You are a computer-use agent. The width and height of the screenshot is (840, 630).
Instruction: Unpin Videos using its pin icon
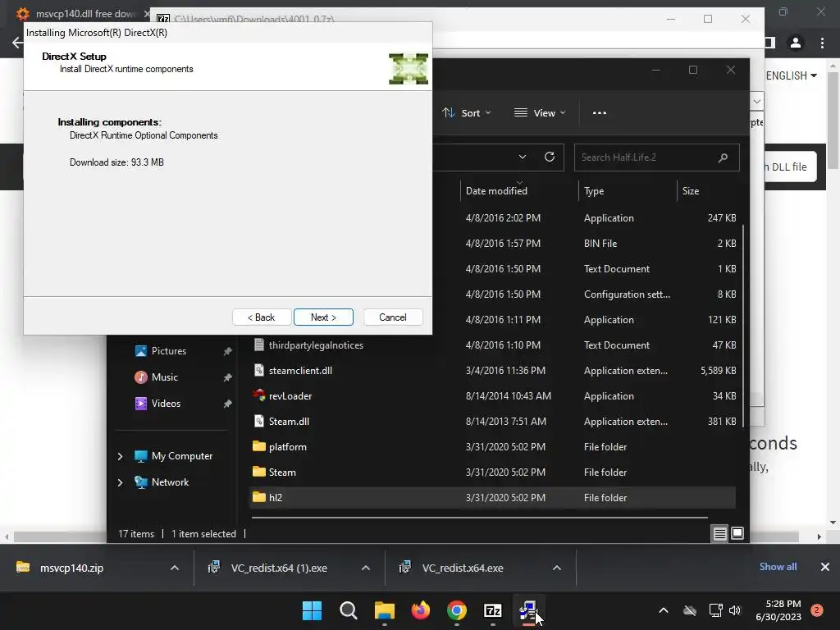[227, 404]
